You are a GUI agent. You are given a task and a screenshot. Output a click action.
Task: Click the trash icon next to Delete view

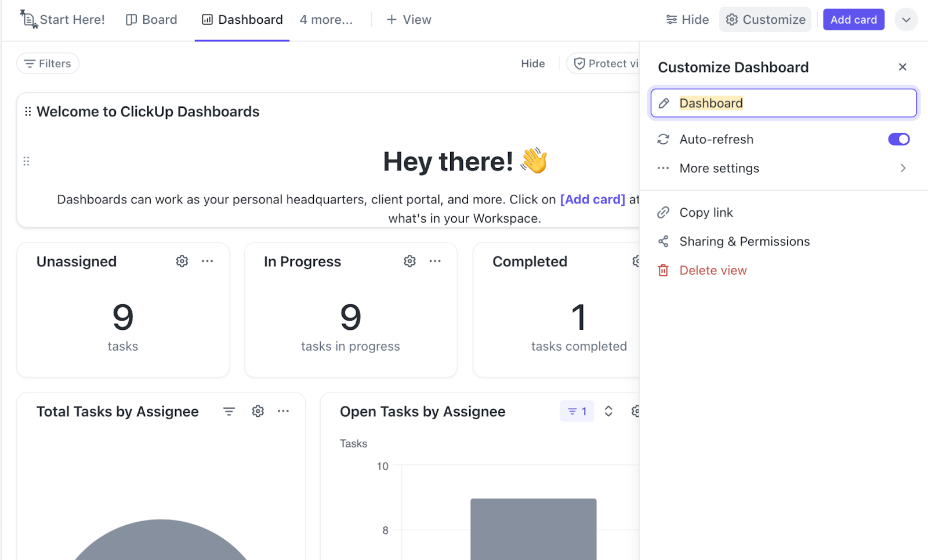click(664, 270)
